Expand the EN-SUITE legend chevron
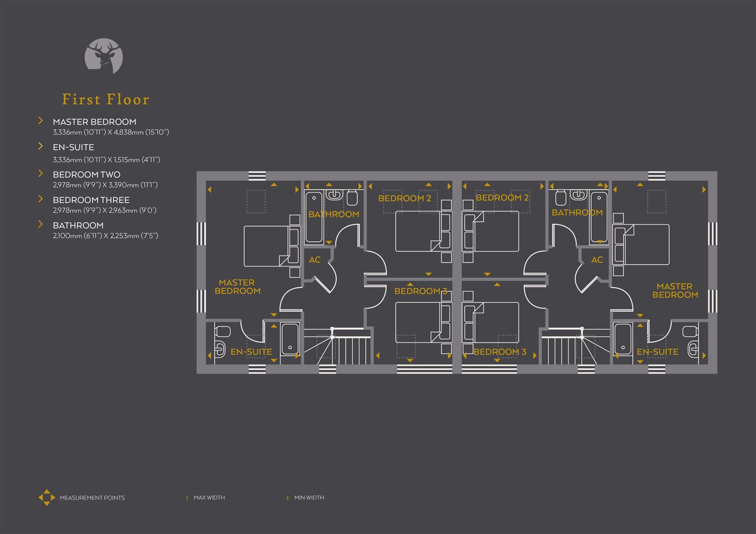This screenshot has width=756, height=534. point(40,145)
